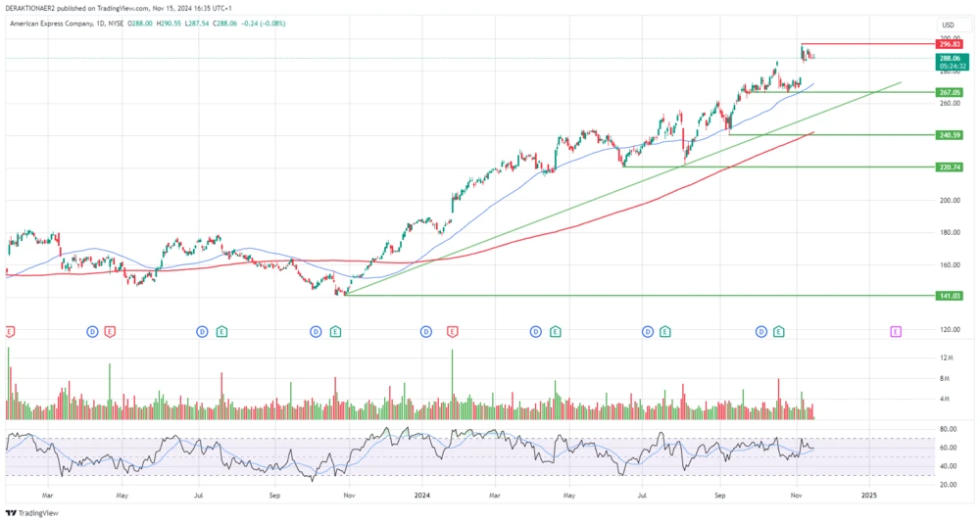Click the dividend marker from early October 2024
This screenshot has width=980, height=523.
[761, 332]
